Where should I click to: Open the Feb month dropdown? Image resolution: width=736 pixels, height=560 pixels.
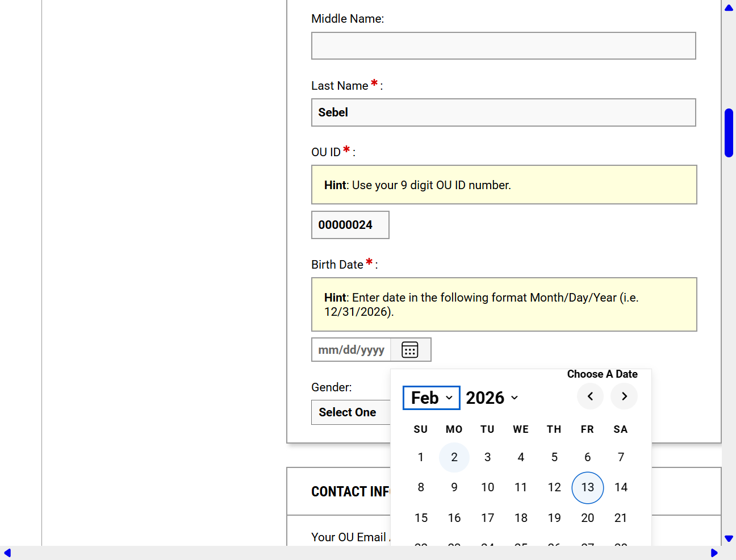coord(432,398)
